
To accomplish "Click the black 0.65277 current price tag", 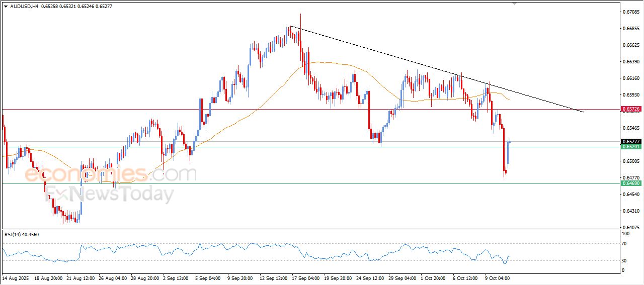I will click(x=630, y=142).
